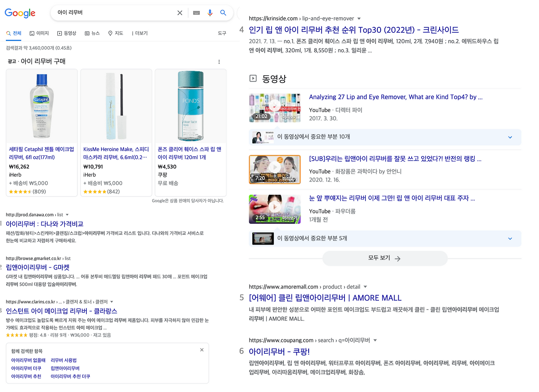Viewport: 539px width, 392px height.
Task: Play the 21:02 lip and eye remover video thumbnail
Action: coord(275,108)
